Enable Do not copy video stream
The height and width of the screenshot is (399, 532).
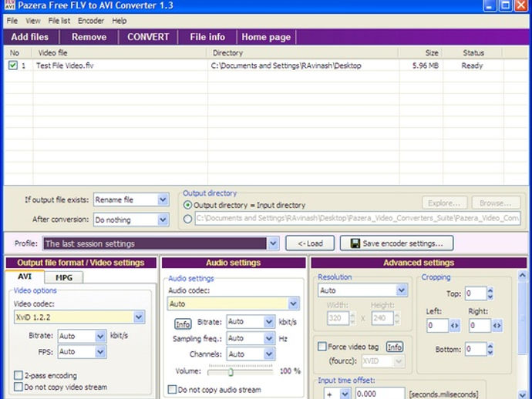click(x=19, y=387)
